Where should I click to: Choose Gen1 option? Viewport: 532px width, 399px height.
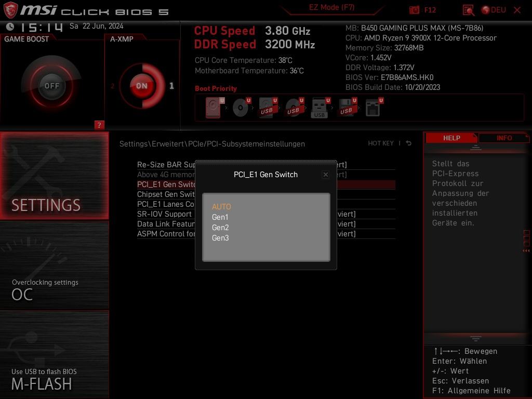point(220,217)
